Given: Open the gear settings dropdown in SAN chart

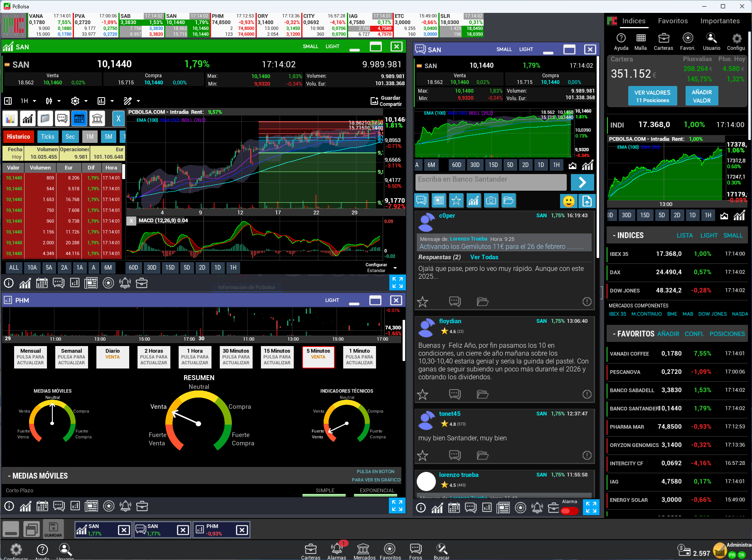Looking at the screenshot, I should point(79,101).
